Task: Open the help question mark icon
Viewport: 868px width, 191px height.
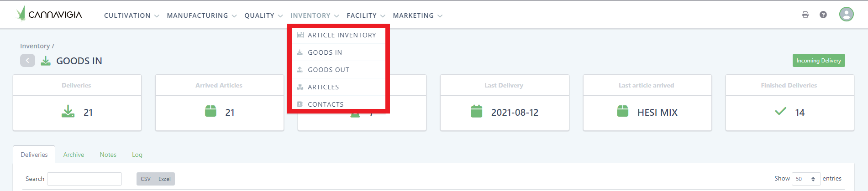Action: click(823, 15)
